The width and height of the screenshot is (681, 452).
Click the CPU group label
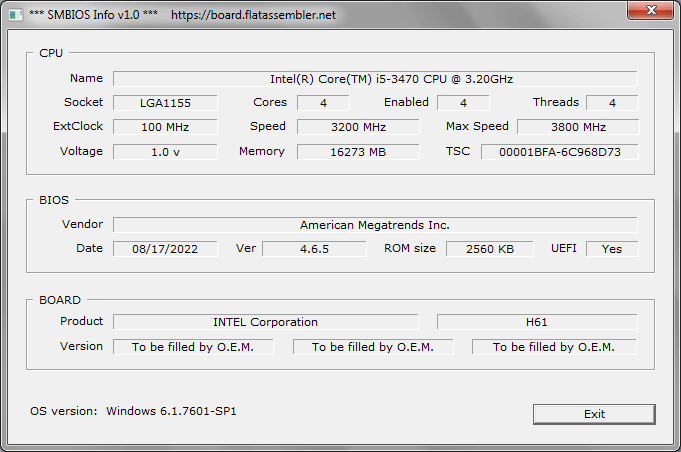point(51,53)
